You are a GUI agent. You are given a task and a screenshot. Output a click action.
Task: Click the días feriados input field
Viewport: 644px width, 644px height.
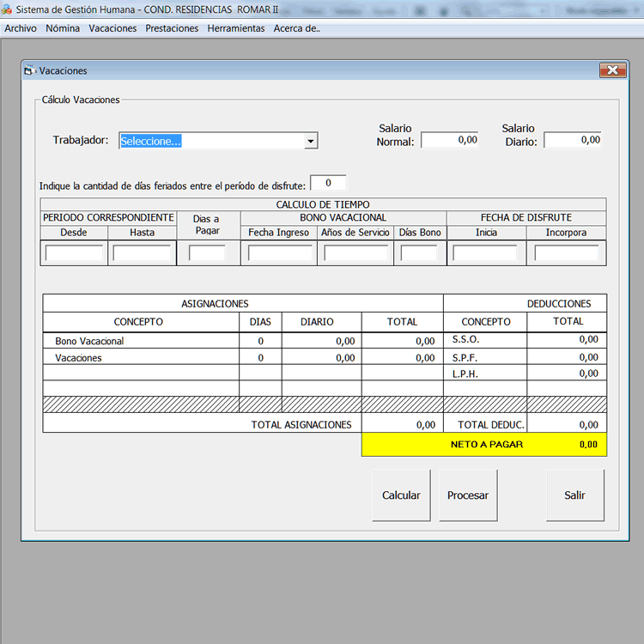(x=328, y=184)
